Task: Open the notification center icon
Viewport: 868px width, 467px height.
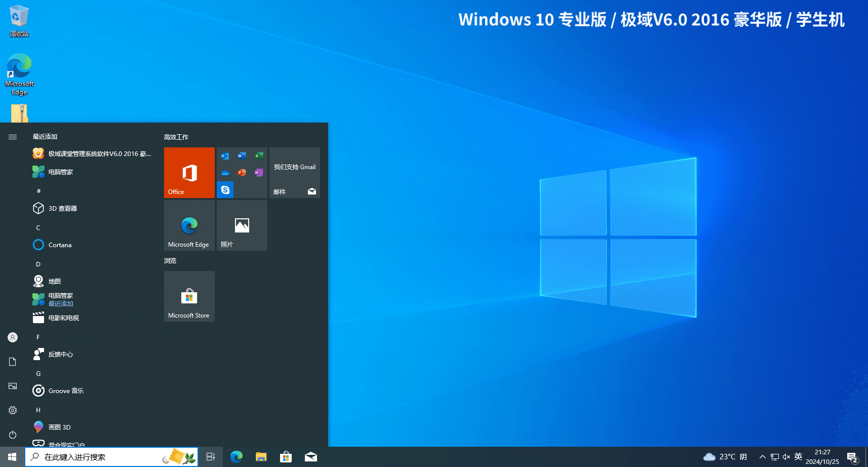Action: 853,457
